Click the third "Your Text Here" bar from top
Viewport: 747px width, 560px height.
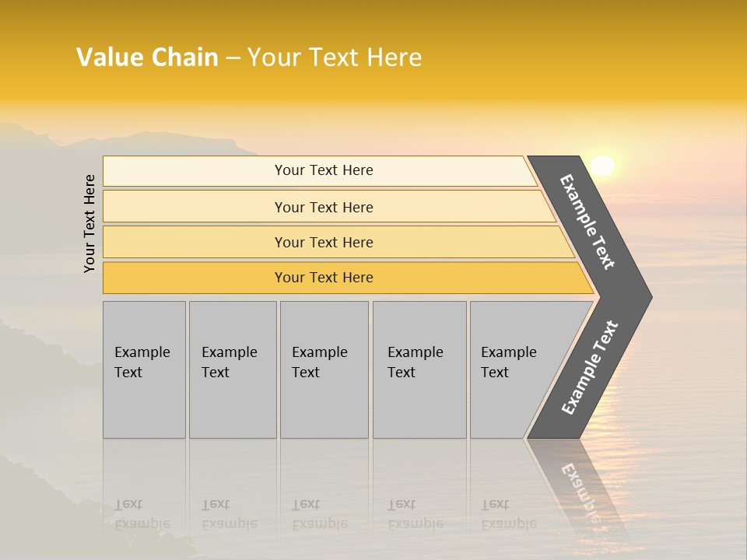(x=324, y=242)
